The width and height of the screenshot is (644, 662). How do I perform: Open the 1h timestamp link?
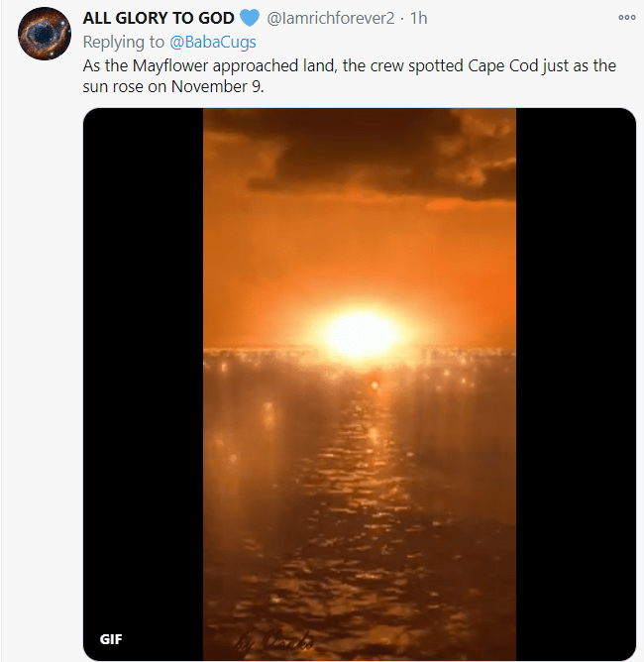(418, 19)
